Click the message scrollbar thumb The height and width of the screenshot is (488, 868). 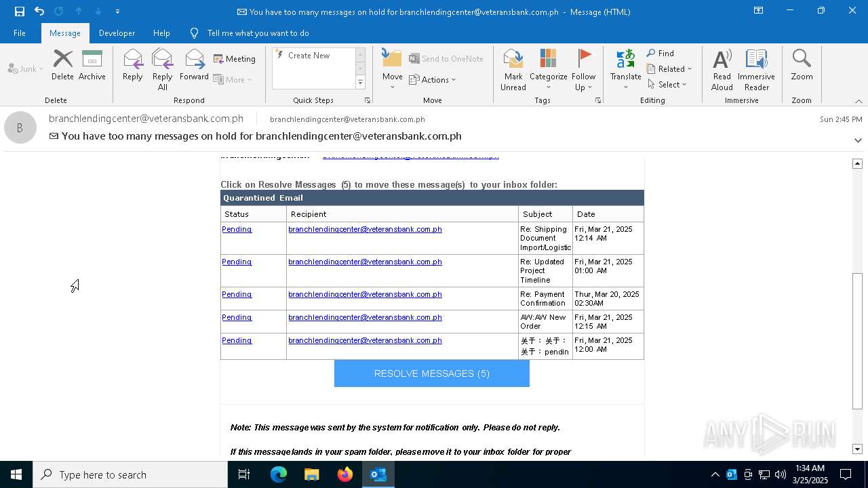857,341
